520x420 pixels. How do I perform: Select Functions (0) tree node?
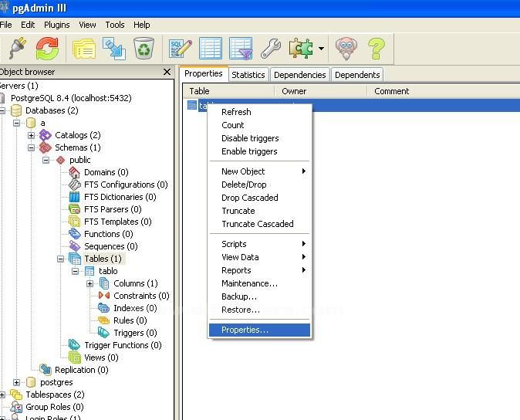click(109, 234)
